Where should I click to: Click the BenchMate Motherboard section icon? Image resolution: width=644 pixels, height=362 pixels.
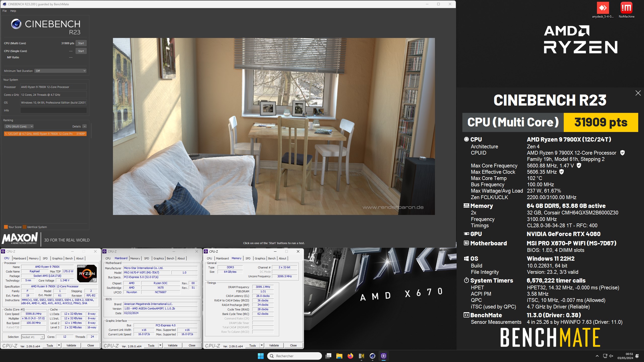coord(466,243)
